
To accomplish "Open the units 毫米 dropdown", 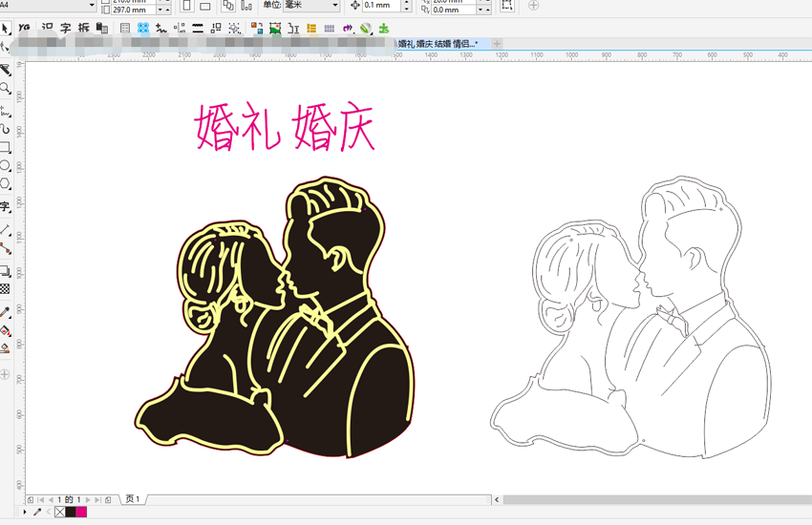I will point(335,5).
